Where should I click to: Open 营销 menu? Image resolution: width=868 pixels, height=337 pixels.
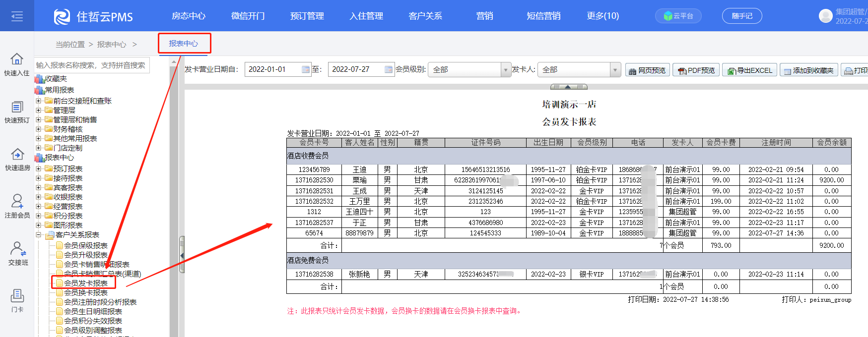coord(484,16)
